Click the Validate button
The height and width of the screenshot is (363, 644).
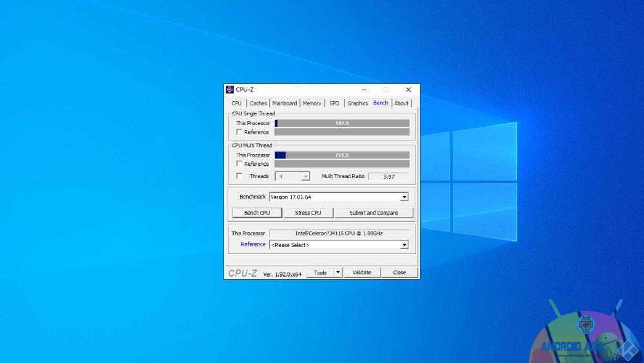[362, 272]
